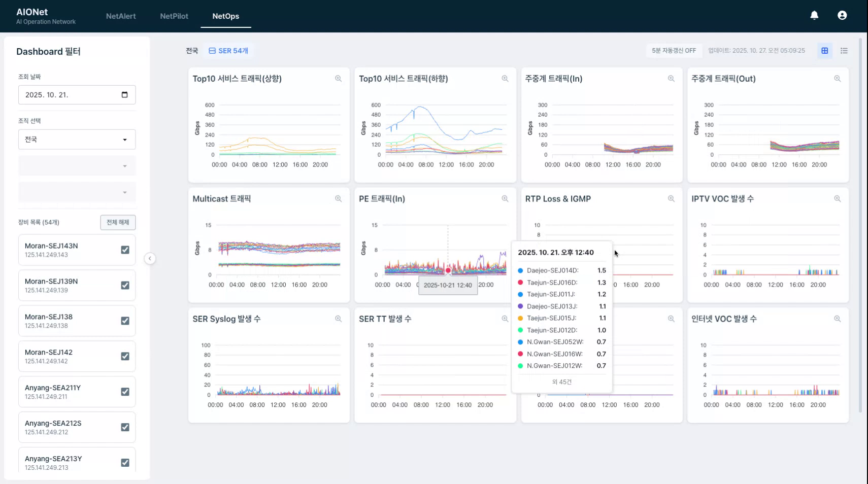Switch to list view layout icon
Viewport: 868px width, 484px height.
click(844, 51)
